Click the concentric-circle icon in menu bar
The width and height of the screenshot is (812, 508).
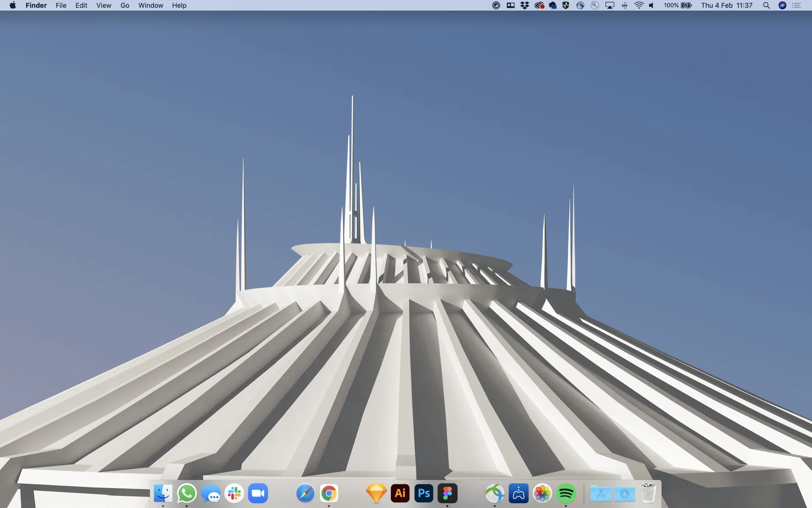[x=496, y=5]
